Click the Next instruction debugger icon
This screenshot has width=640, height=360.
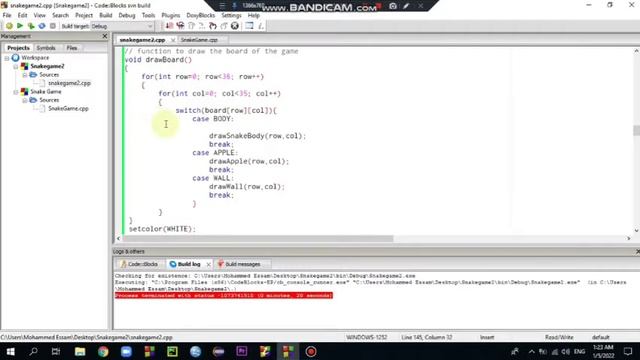click(x=224, y=26)
